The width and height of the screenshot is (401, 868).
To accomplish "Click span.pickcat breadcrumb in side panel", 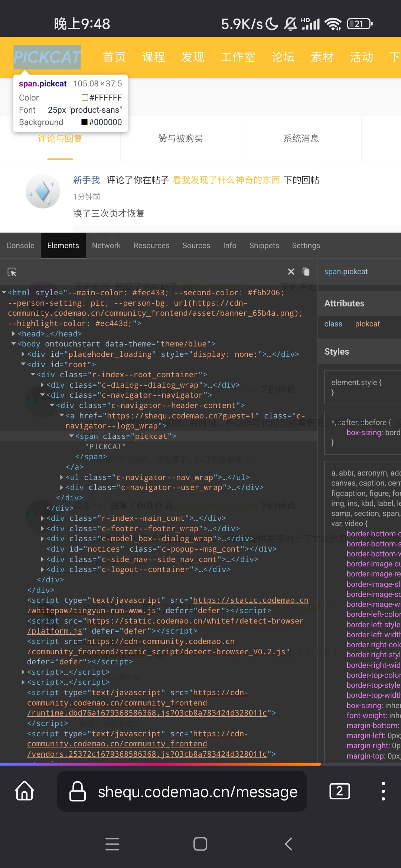I will tap(346, 272).
